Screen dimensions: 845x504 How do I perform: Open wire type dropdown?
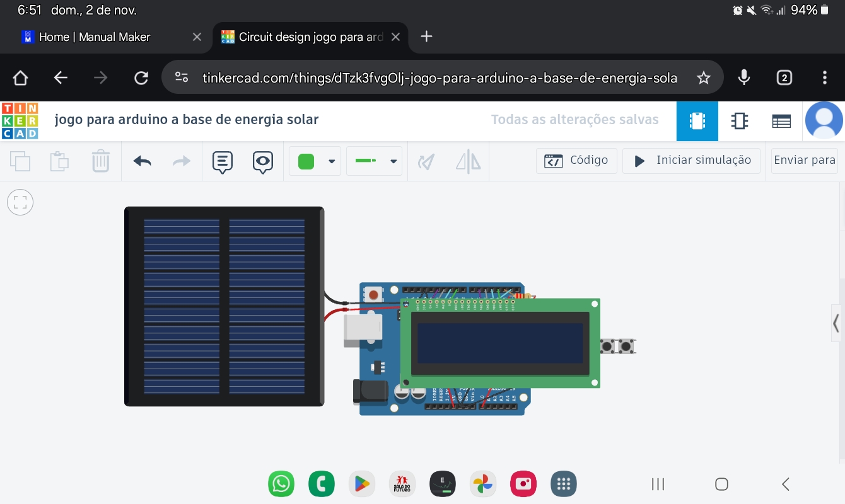click(374, 161)
